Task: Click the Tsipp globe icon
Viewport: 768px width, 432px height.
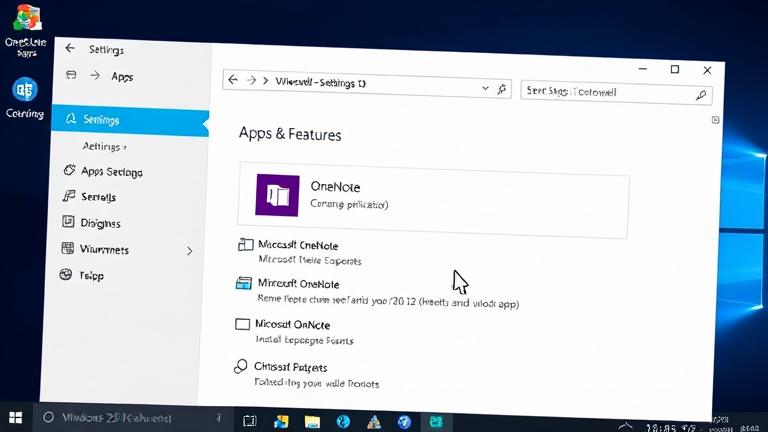Action: coord(66,274)
